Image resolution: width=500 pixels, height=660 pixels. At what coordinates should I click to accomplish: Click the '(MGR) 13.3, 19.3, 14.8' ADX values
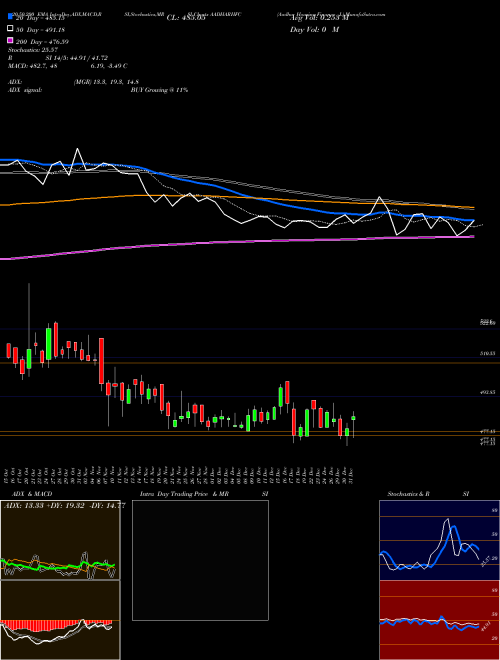tap(106, 82)
